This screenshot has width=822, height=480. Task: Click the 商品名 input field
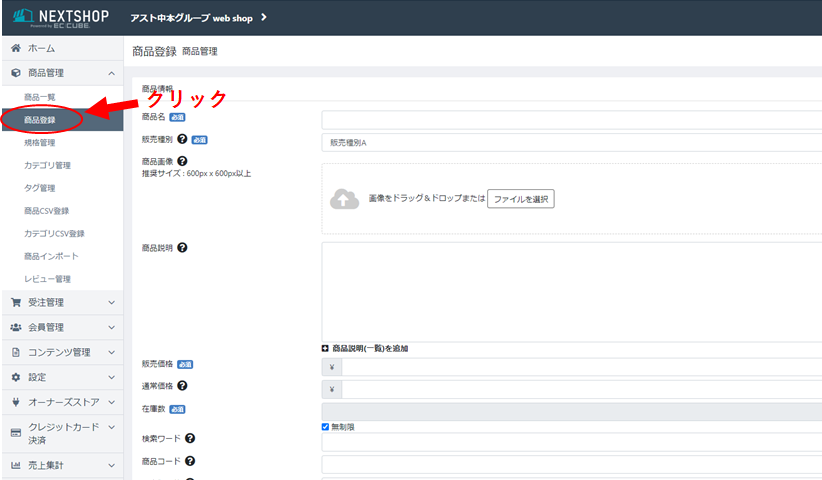click(571, 120)
